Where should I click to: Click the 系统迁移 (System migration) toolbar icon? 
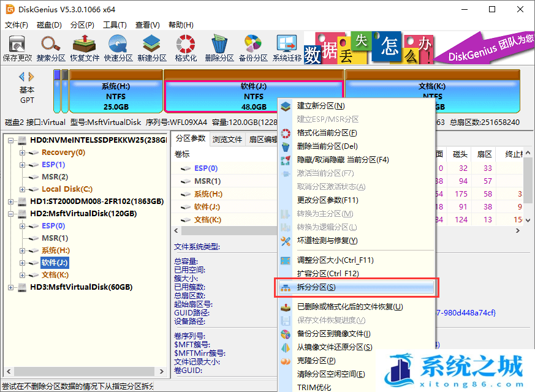coord(287,48)
